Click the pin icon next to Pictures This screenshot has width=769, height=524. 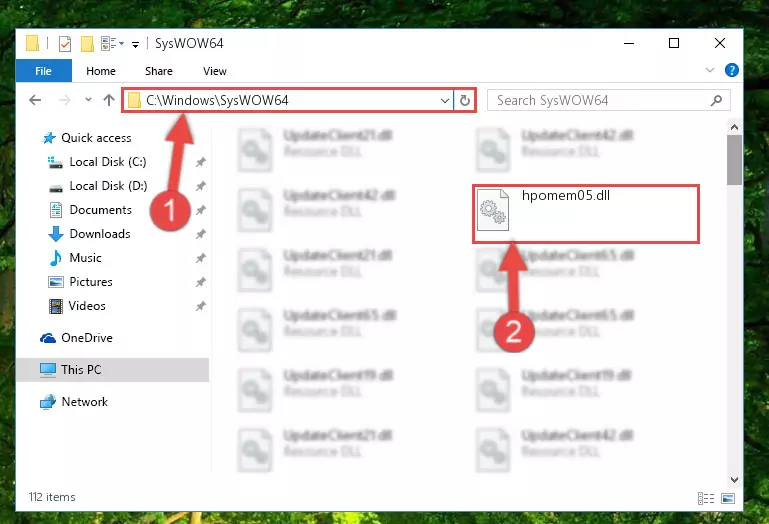201,282
